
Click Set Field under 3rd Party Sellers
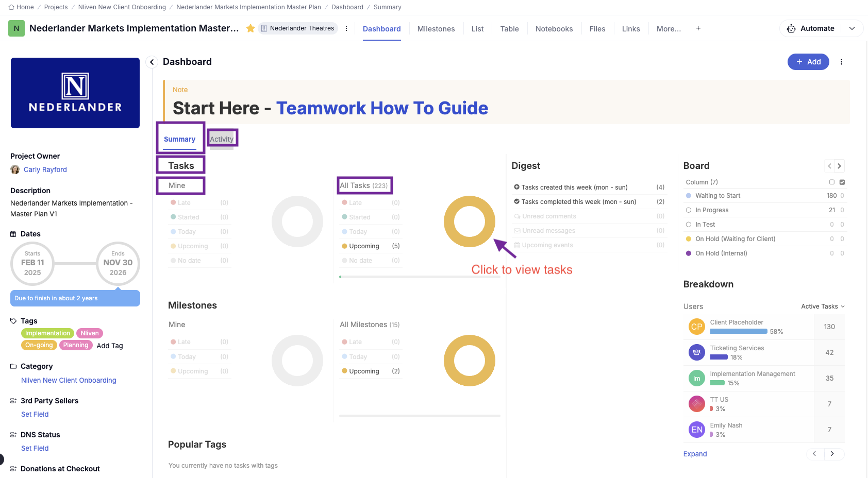pos(35,414)
